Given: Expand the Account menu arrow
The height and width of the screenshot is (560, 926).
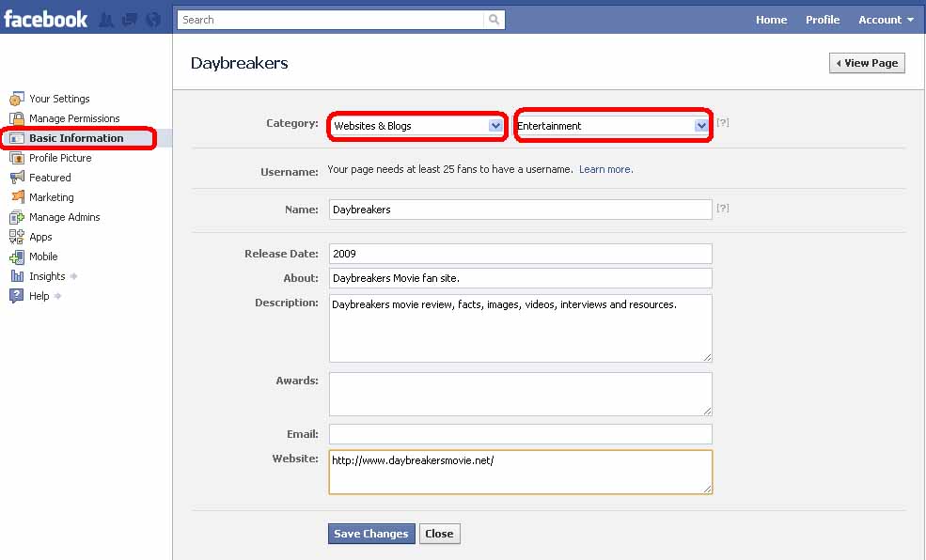Looking at the screenshot, I should click(910, 20).
